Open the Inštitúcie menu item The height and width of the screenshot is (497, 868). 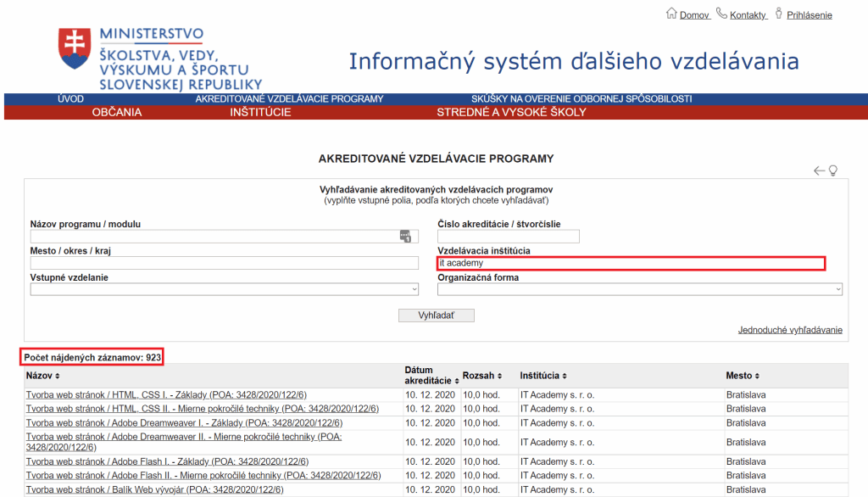[260, 112]
